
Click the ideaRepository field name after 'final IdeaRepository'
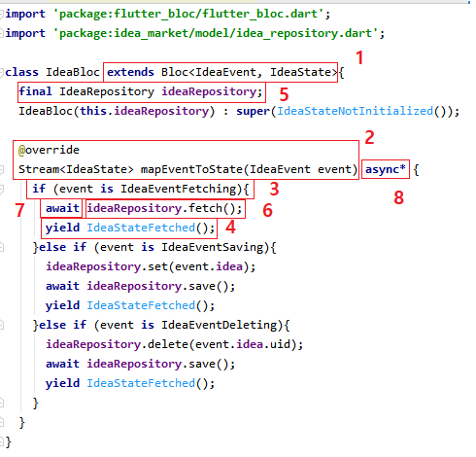click(x=209, y=91)
